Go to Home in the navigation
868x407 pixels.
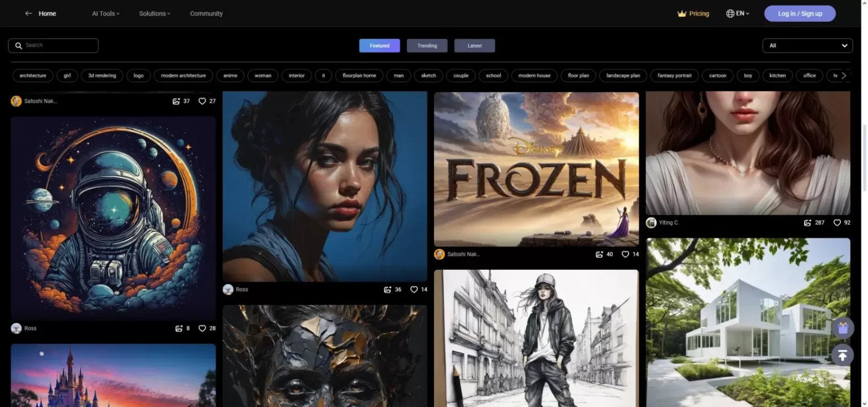[x=47, y=14]
